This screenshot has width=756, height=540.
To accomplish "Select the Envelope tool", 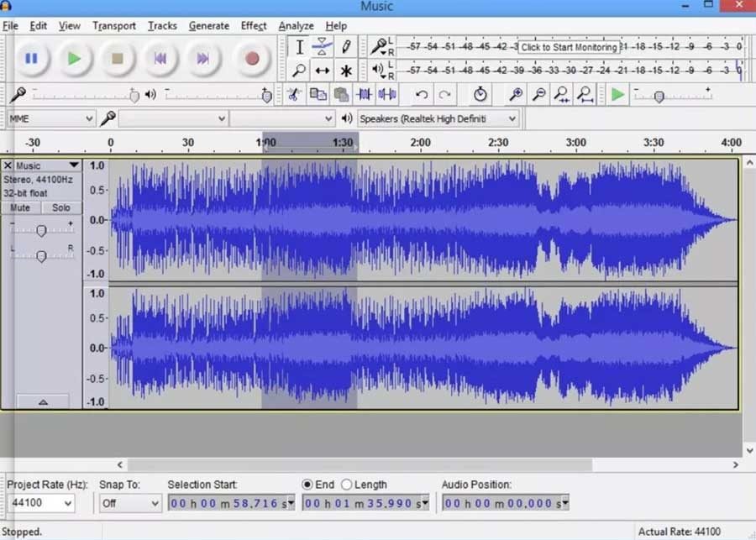I will pos(322,47).
